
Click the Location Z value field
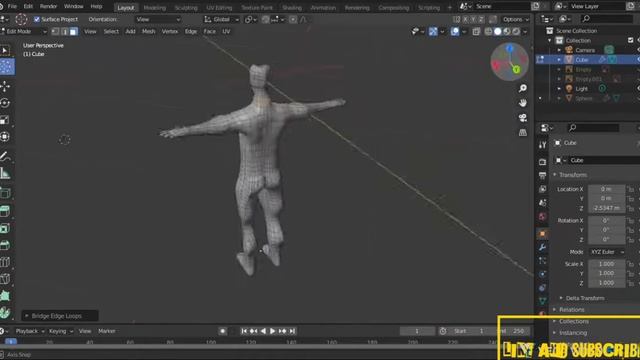pos(607,208)
